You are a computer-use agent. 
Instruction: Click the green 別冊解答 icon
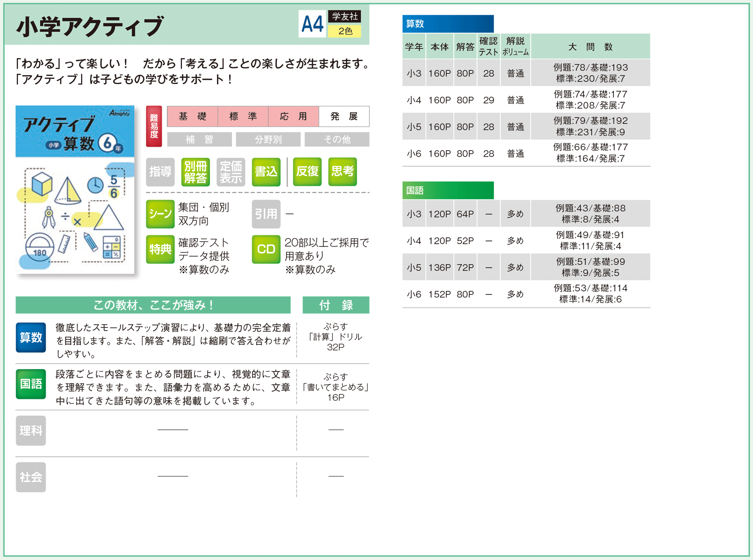coord(195,172)
